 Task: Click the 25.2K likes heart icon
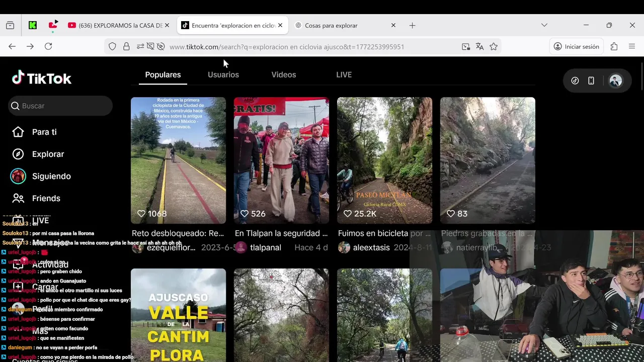click(348, 214)
